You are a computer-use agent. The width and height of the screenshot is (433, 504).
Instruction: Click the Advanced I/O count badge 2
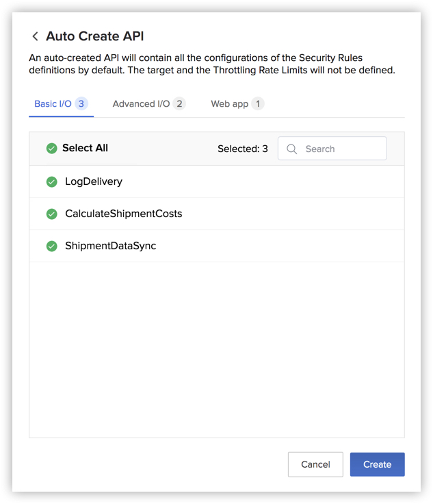point(179,104)
